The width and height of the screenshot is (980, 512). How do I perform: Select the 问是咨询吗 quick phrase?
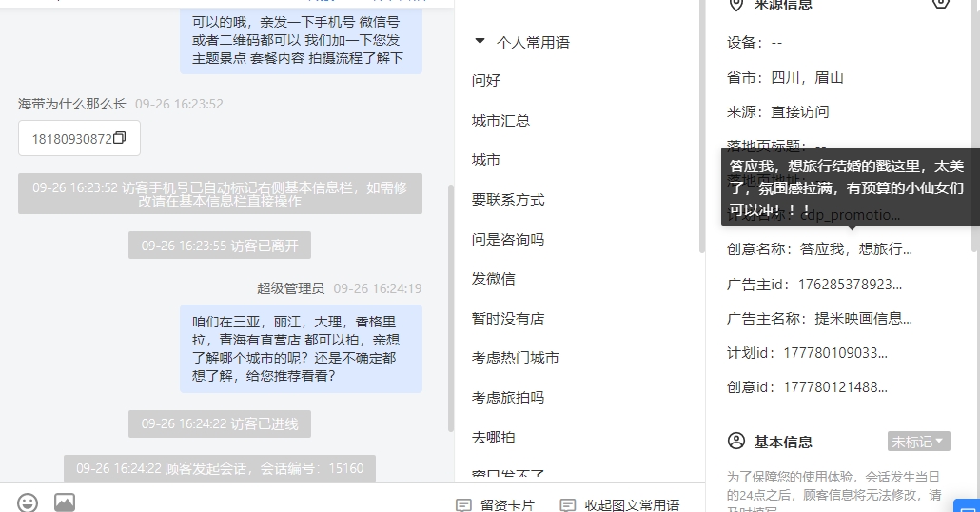tap(508, 240)
